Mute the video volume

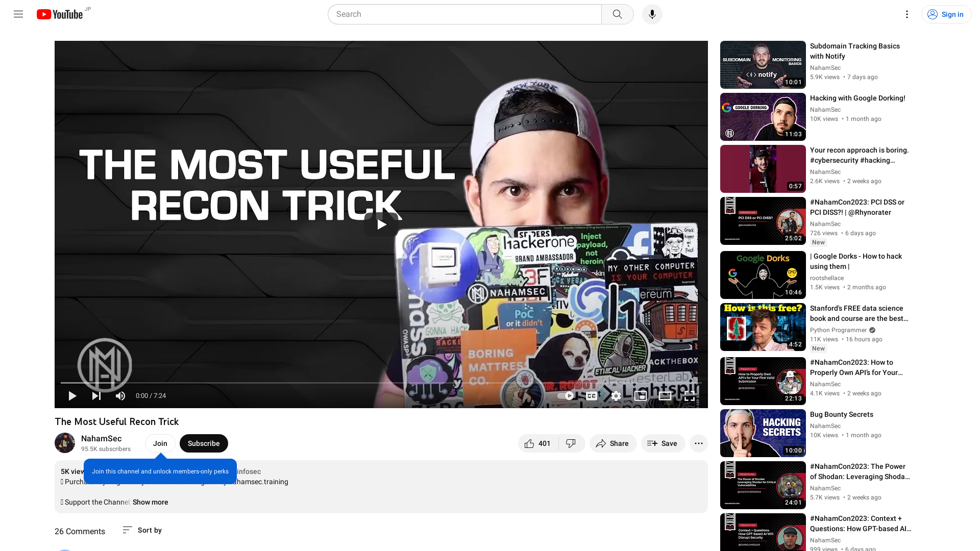tap(120, 396)
